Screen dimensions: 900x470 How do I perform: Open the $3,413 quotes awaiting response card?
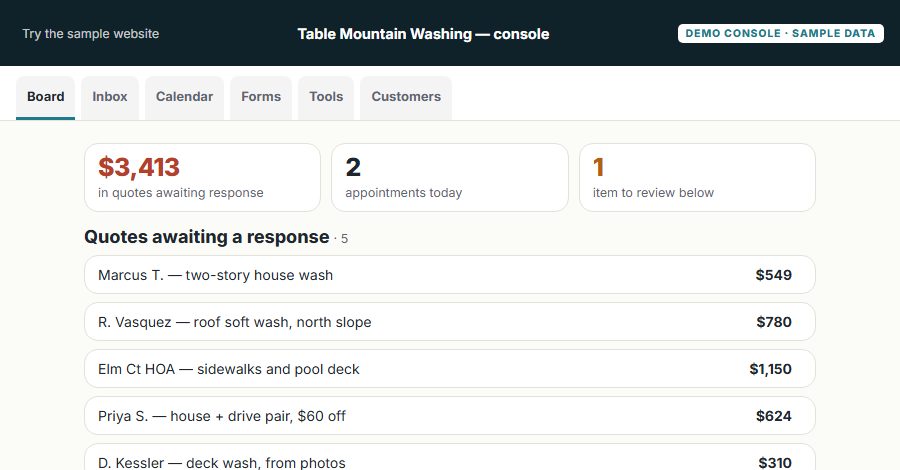202,177
